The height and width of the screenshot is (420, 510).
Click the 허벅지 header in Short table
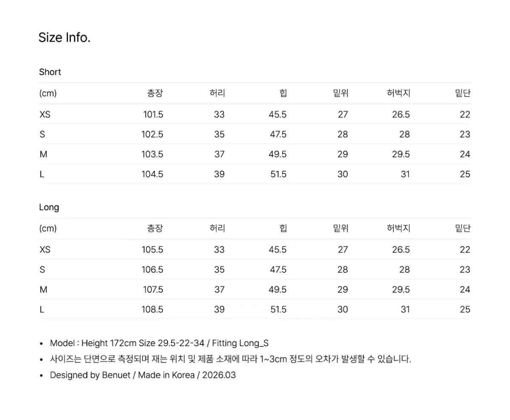pos(399,93)
